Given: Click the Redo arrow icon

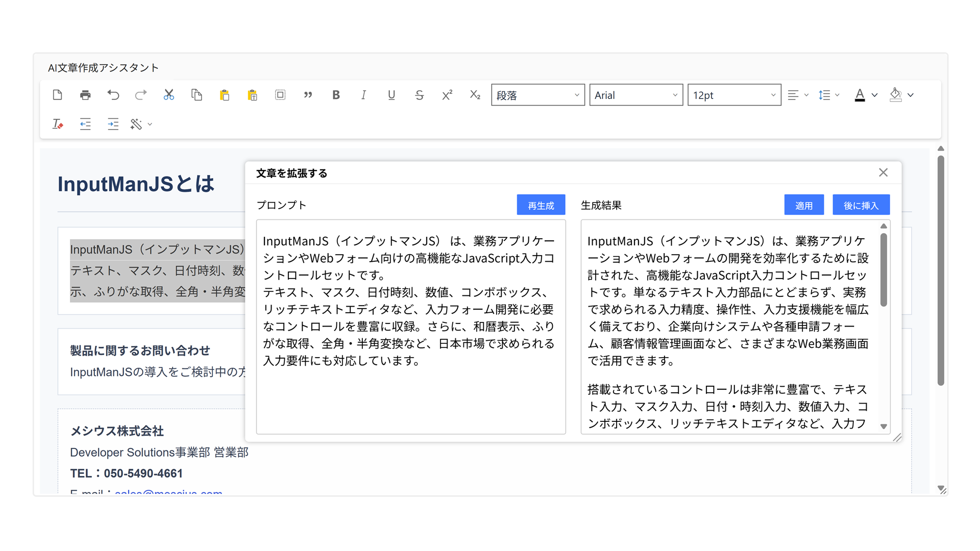Looking at the screenshot, I should tap(141, 95).
